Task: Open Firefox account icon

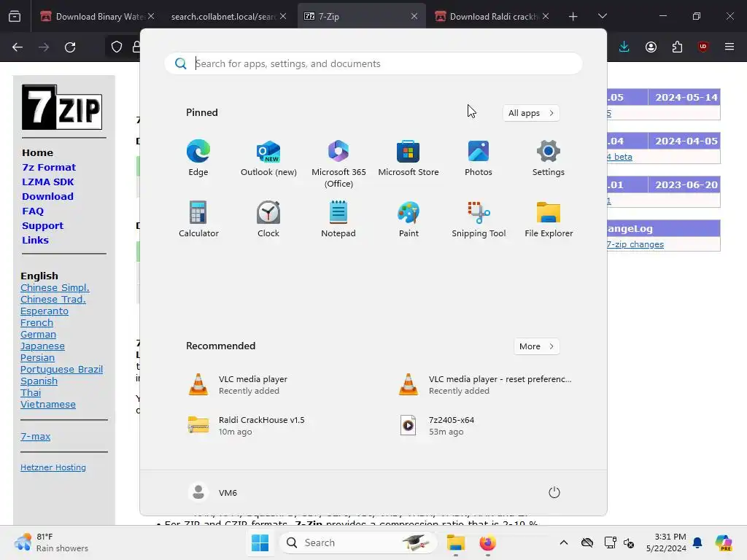Action: [651, 47]
